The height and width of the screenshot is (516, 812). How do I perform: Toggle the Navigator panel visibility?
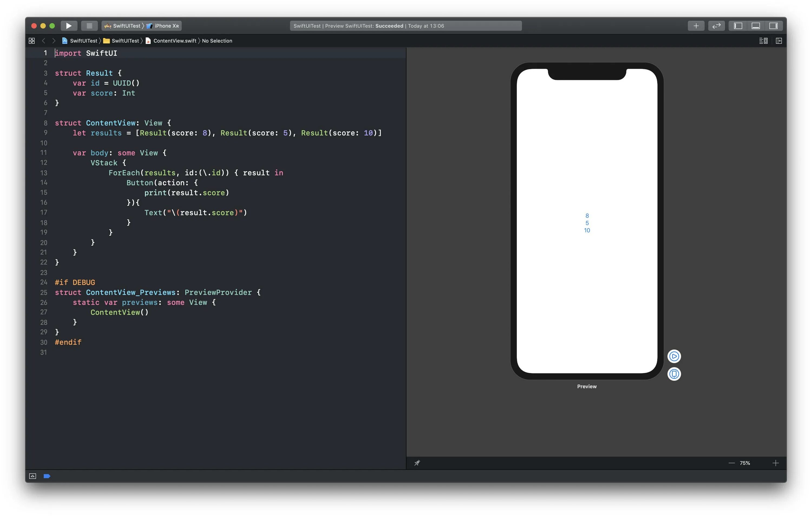738,26
